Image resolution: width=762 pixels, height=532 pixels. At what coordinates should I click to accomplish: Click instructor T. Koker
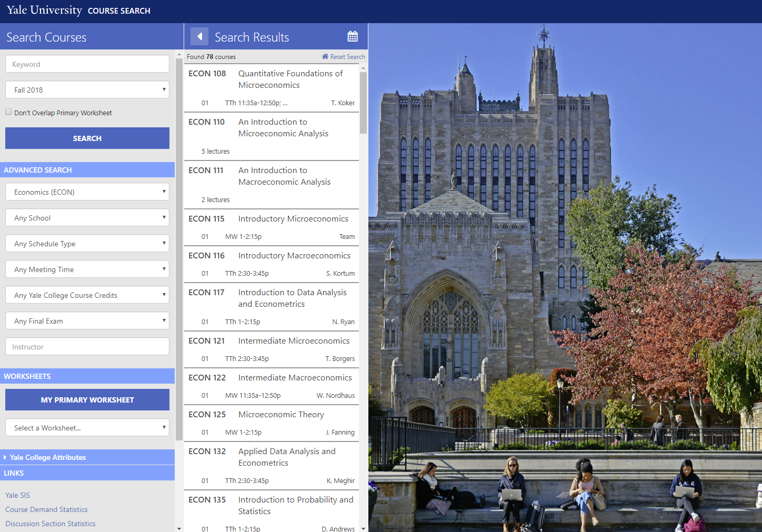click(343, 103)
